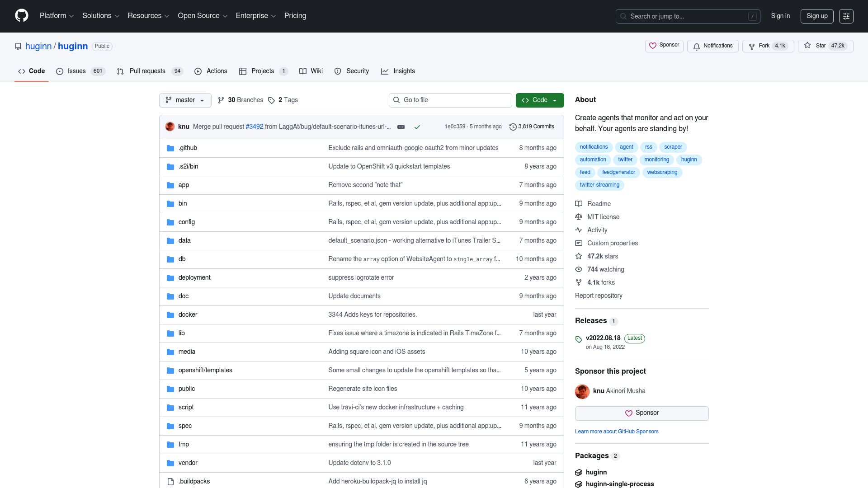Expand the Resources menu

[148, 16]
